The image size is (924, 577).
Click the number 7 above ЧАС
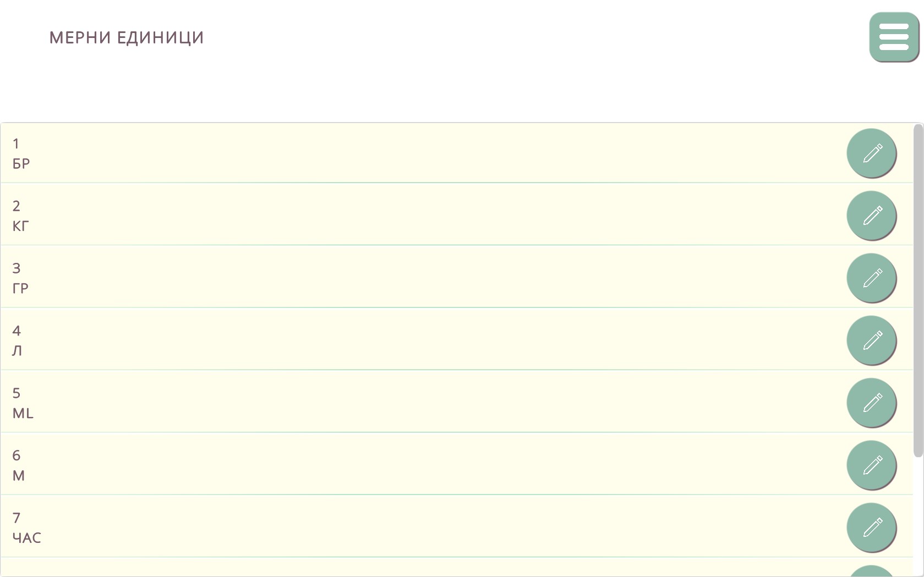(x=17, y=518)
